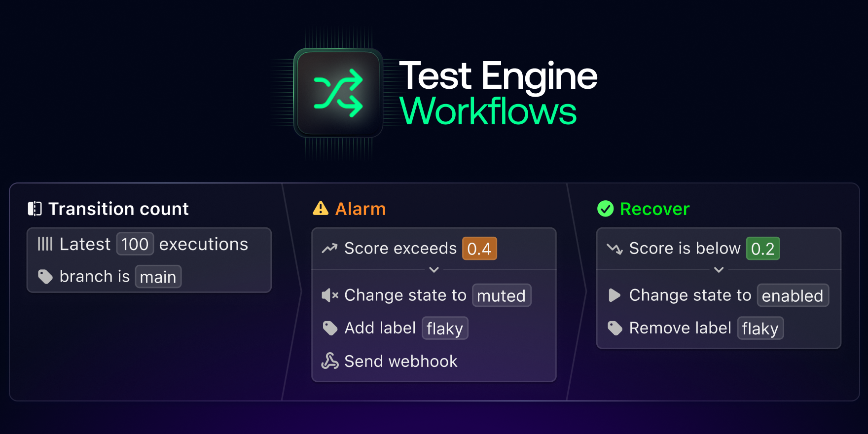
Task: Click the upward trend Score exceeds icon
Action: [x=329, y=248]
